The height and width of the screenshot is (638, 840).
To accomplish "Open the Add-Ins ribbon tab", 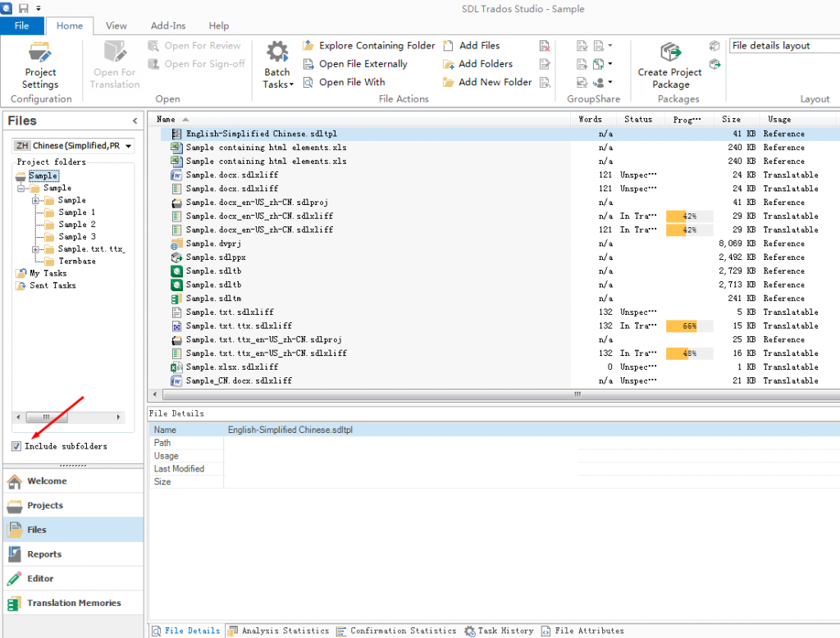I will pos(168,26).
